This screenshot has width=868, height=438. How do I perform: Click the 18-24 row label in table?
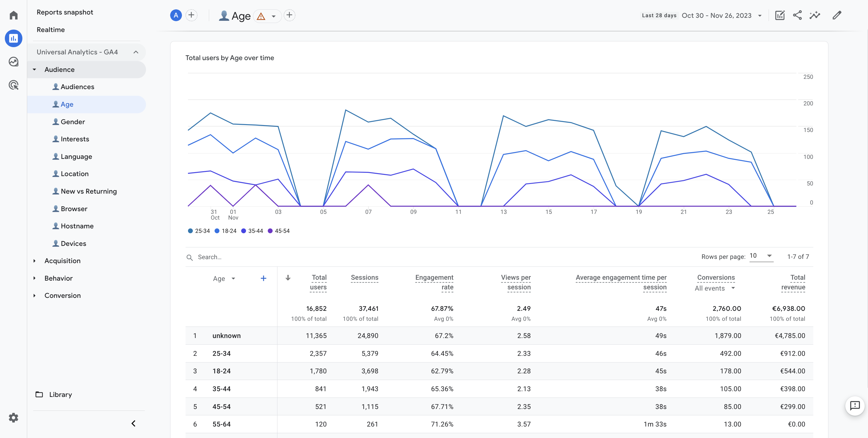pos(221,371)
